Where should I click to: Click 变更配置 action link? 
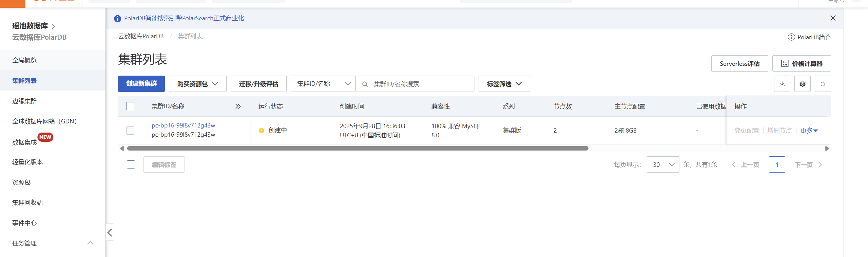pyautogui.click(x=747, y=131)
